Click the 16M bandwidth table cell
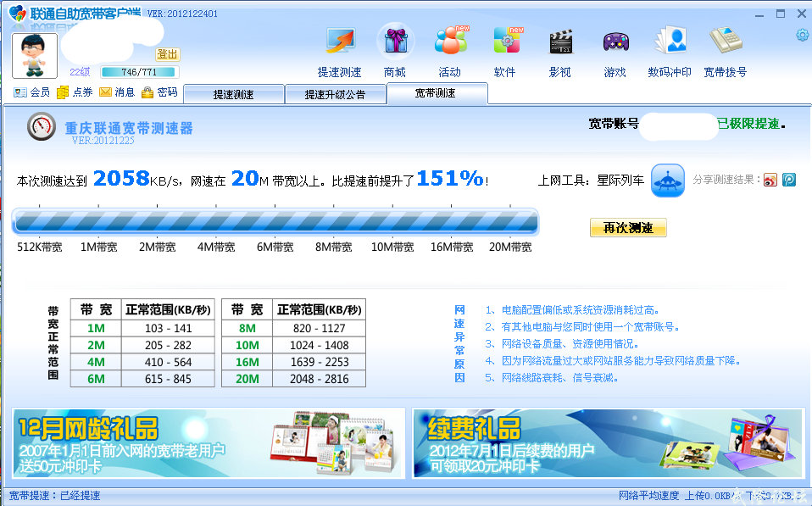The width and height of the screenshot is (812, 506). pos(247,362)
